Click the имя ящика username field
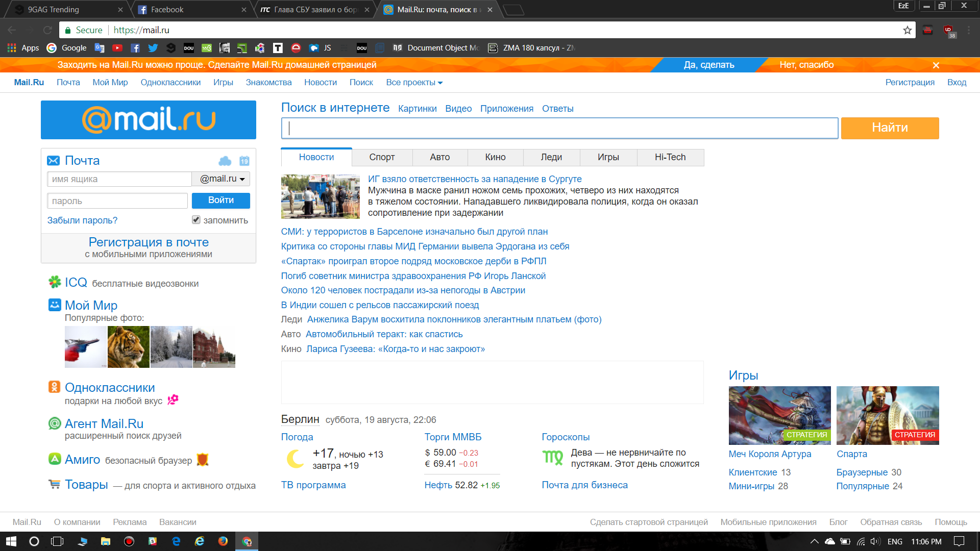Viewport: 980px width, 551px height. click(x=119, y=179)
